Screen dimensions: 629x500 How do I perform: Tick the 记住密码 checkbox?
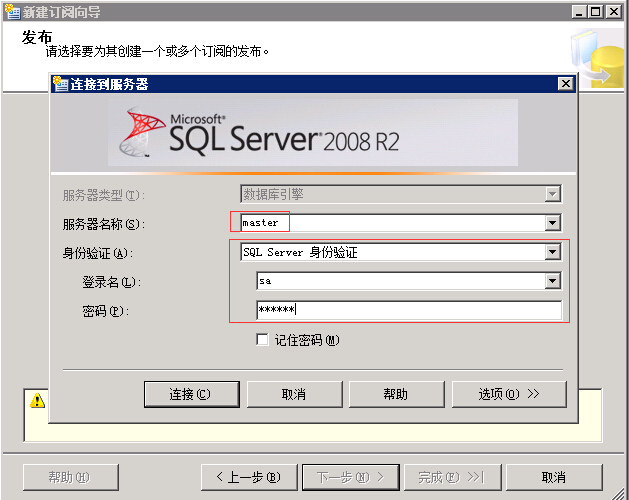(262, 340)
